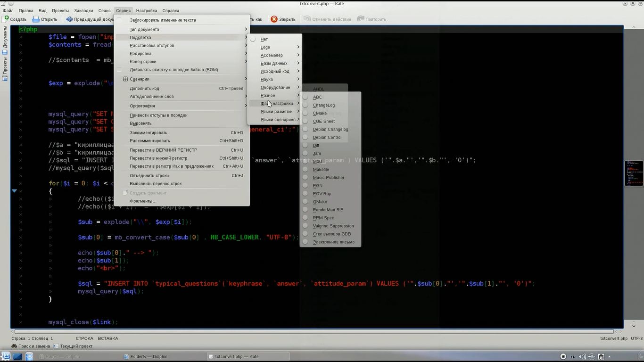Click the Предыдущий документ back arrow icon
This screenshot has height=362, width=644.
[69, 19]
